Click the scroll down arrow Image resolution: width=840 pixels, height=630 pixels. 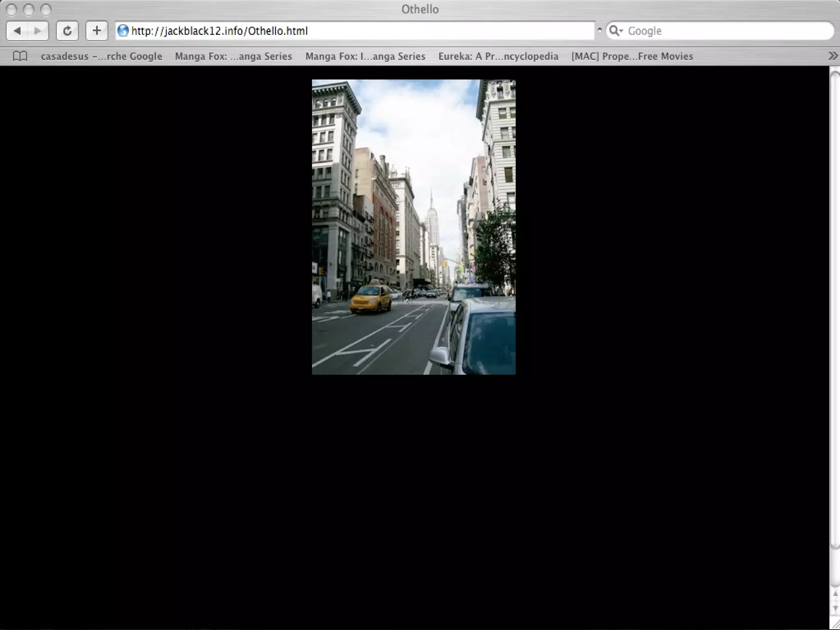click(x=835, y=609)
